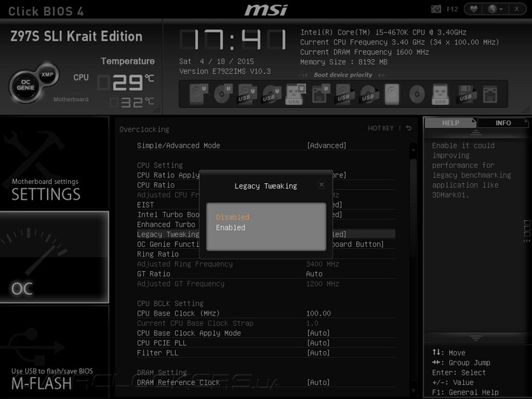The width and height of the screenshot is (532, 399).
Task: Select the UEFI USB key boot icon
Action: tap(296, 94)
